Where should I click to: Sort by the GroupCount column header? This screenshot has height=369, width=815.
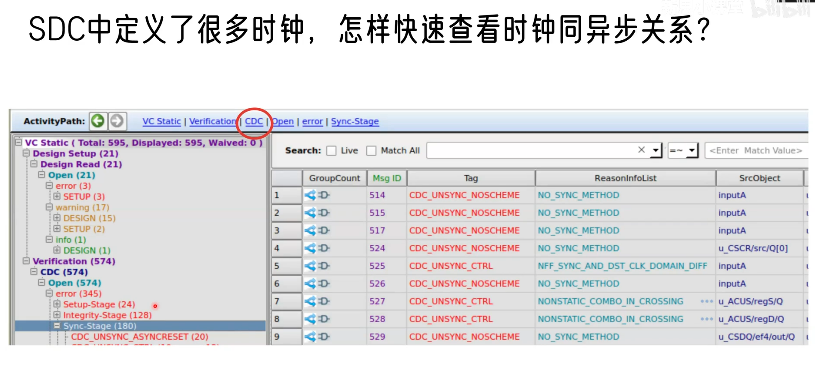click(334, 178)
